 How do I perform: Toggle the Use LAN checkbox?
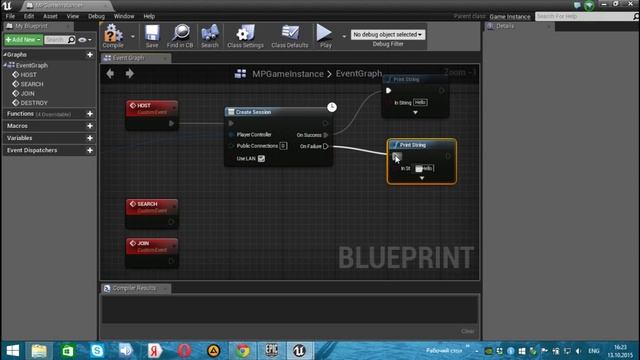tap(261, 158)
